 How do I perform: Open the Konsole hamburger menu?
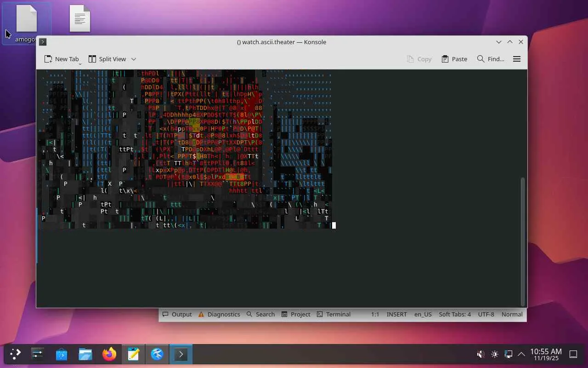pyautogui.click(x=517, y=59)
